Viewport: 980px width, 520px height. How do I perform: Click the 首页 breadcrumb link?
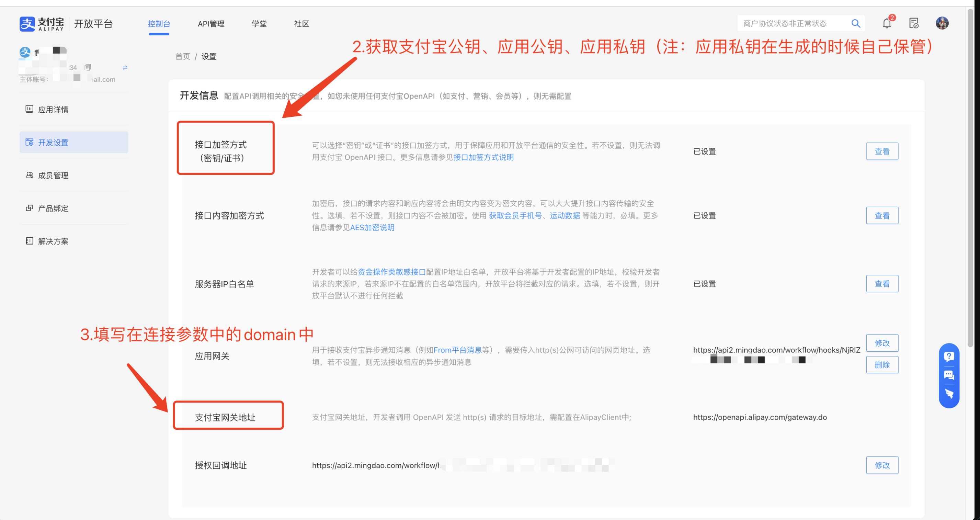(x=183, y=57)
